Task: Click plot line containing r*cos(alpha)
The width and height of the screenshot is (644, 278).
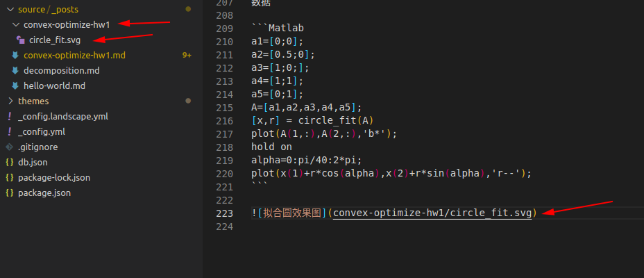Action: pyautogui.click(x=391, y=173)
